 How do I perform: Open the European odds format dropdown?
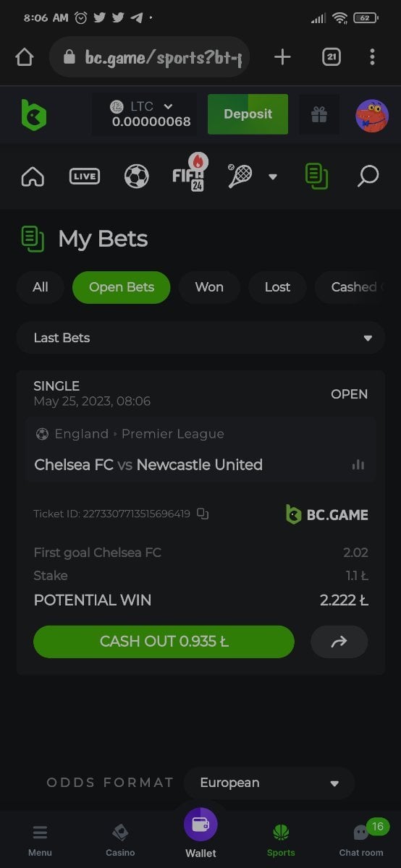tap(269, 783)
